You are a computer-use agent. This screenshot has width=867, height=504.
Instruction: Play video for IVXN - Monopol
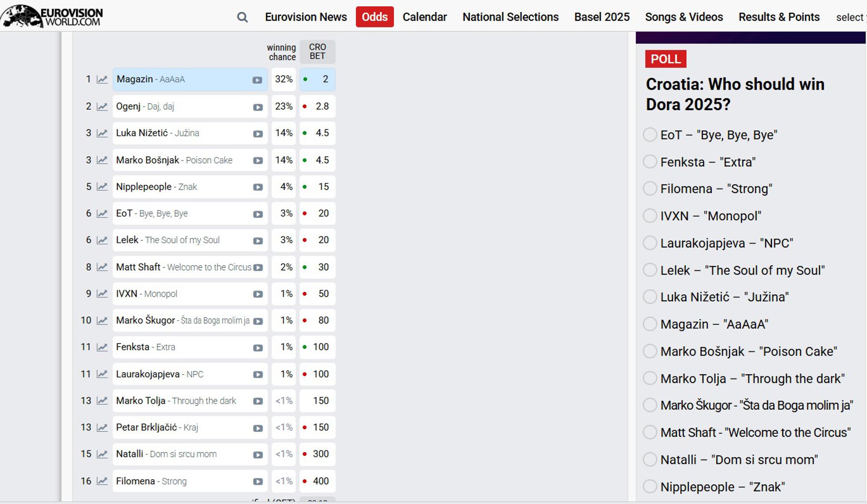(258, 294)
